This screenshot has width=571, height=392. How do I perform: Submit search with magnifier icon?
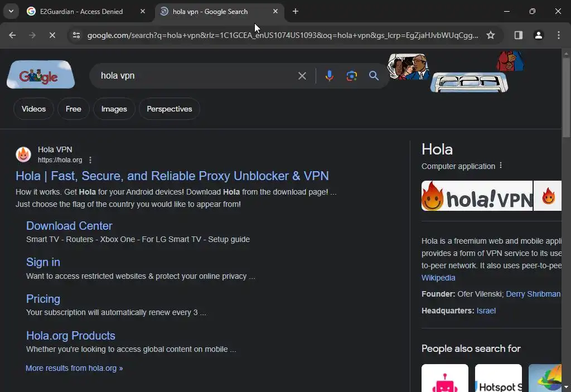pyautogui.click(x=374, y=76)
